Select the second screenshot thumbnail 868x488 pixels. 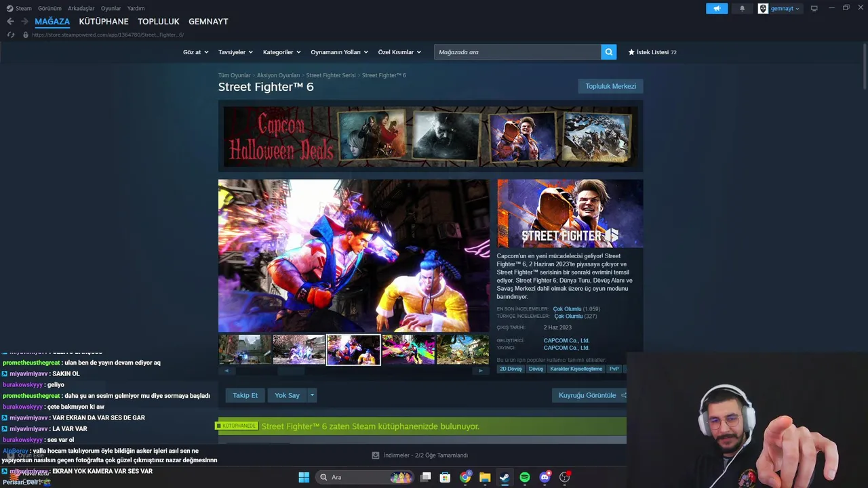pos(299,350)
